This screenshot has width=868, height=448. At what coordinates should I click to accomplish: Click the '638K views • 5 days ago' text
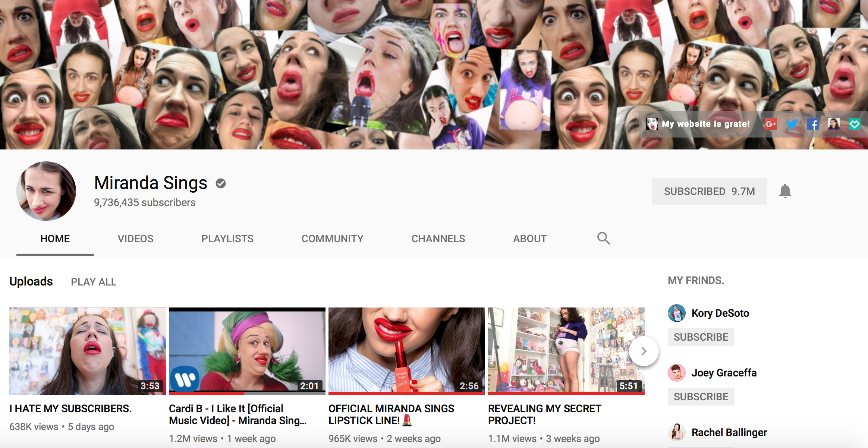(62, 427)
